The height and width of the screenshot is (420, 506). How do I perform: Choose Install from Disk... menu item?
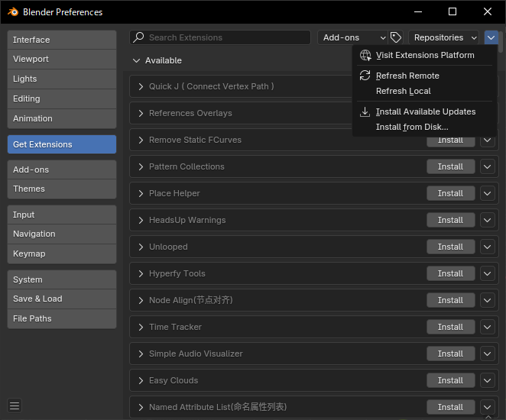point(425,127)
